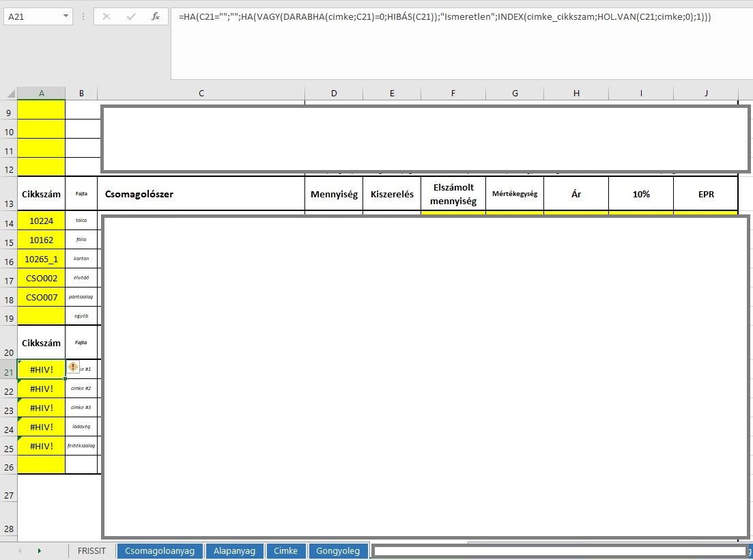Select the élvédő cell in column B

click(81, 278)
